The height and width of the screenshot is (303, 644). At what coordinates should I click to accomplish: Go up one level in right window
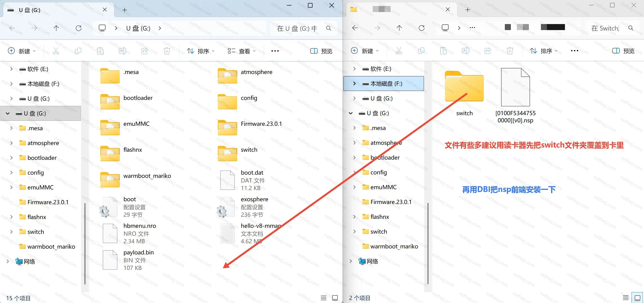pyautogui.click(x=399, y=28)
